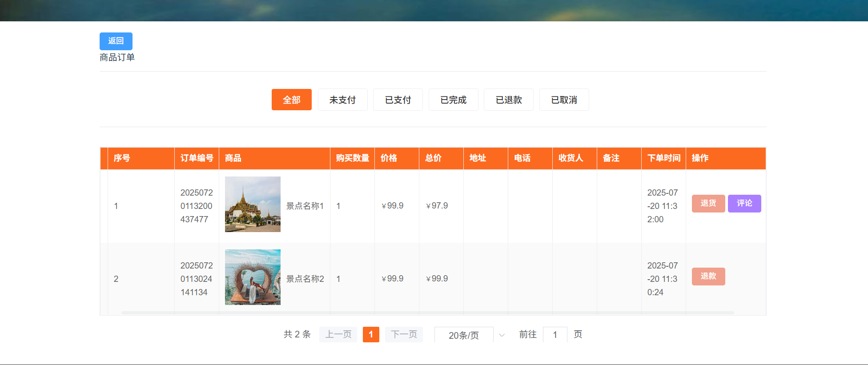Click the 共 2 条 total count

(297, 334)
